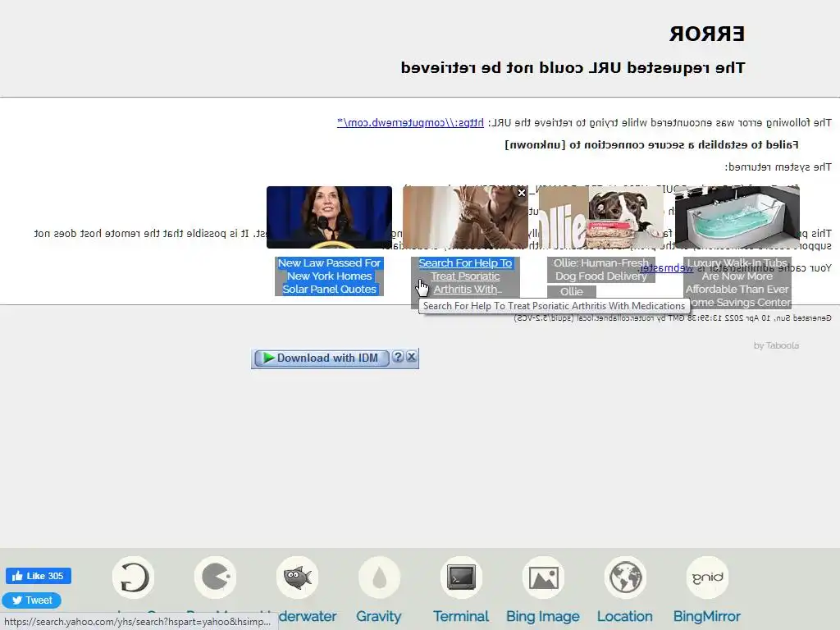Image resolution: width=840 pixels, height=630 pixels.
Task: Click the BingMirror bing logo icon
Action: pos(707,577)
